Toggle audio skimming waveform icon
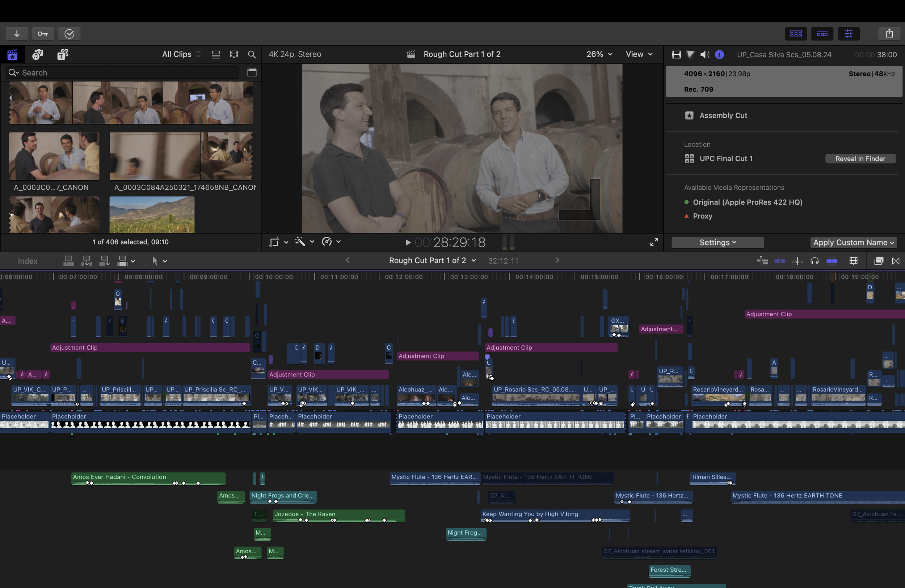905x588 pixels. coord(797,261)
